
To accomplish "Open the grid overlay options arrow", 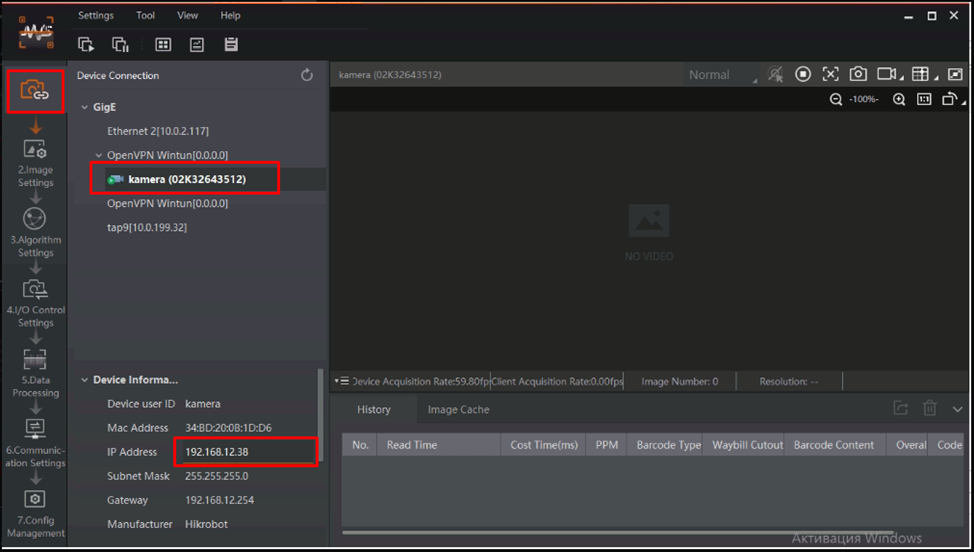I will tap(935, 78).
